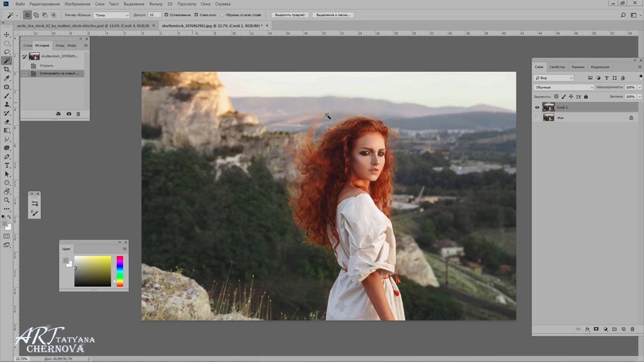The width and height of the screenshot is (644, 362).
Task: Select the Brush tool in left toolbar
Action: pos(7,96)
